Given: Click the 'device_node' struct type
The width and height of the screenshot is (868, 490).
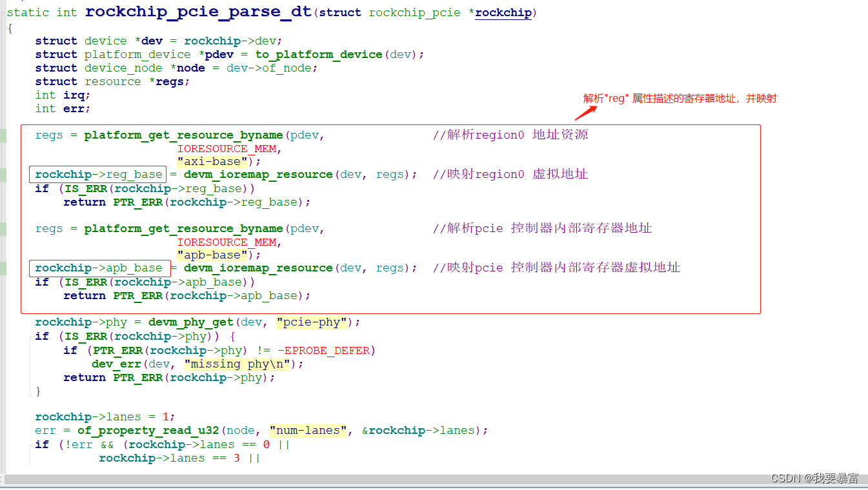Looking at the screenshot, I should click(123, 68).
